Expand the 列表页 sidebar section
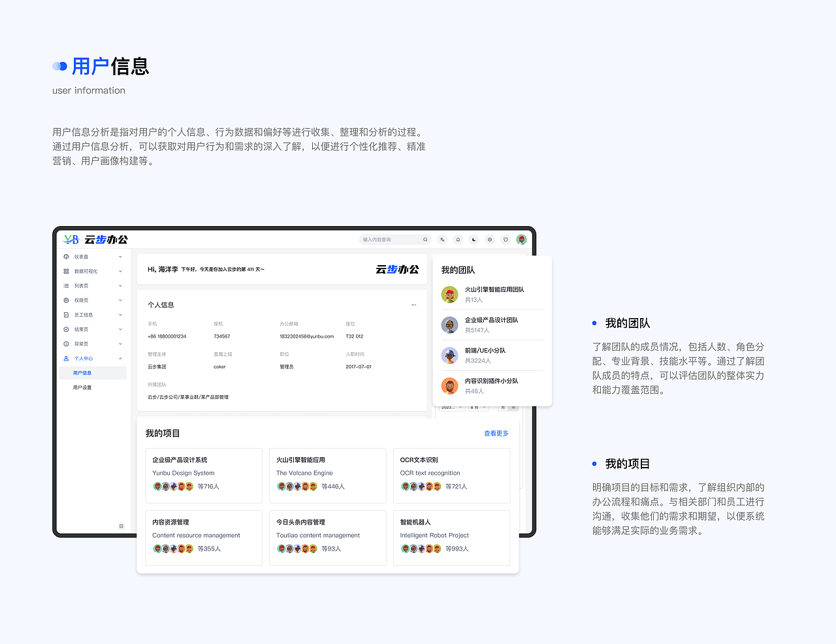The image size is (836, 644). point(121,285)
